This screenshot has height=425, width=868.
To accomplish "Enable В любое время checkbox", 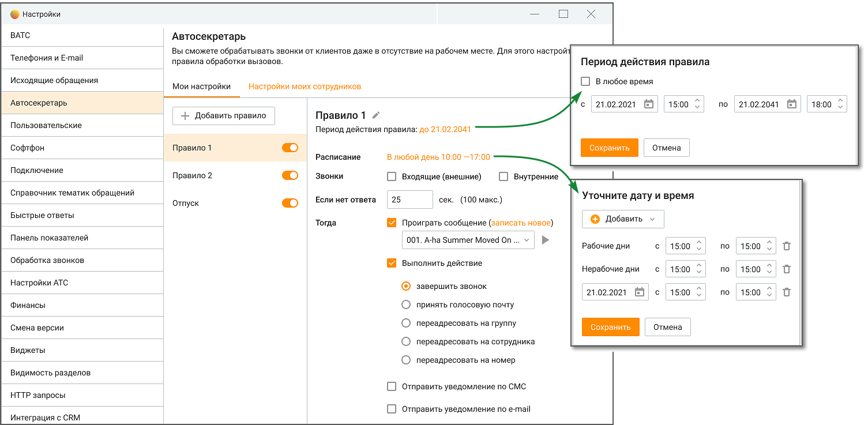I will [585, 81].
